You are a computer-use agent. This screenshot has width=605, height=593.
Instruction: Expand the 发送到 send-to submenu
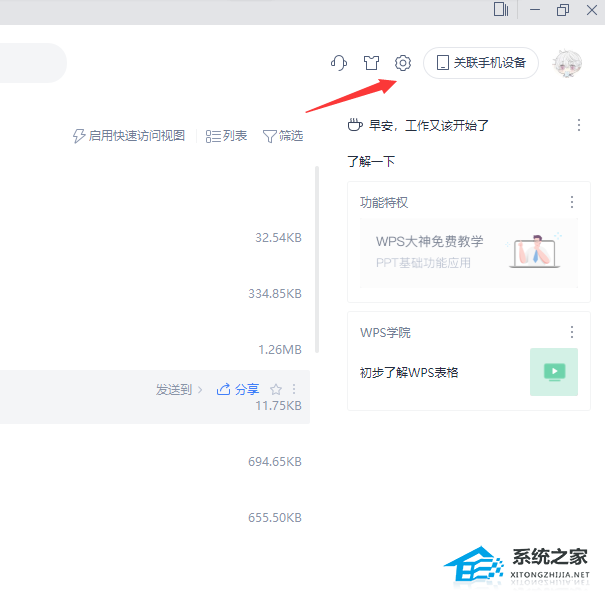179,389
